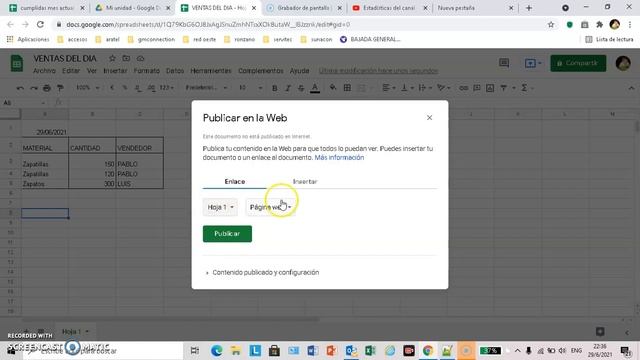Open the 100% zoom dropdown
640x360 pixels.
click(87, 88)
